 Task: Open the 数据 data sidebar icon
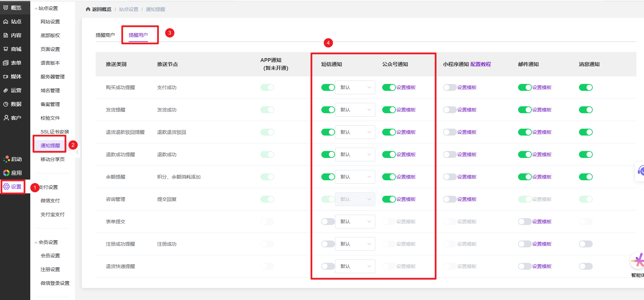[x=6, y=104]
